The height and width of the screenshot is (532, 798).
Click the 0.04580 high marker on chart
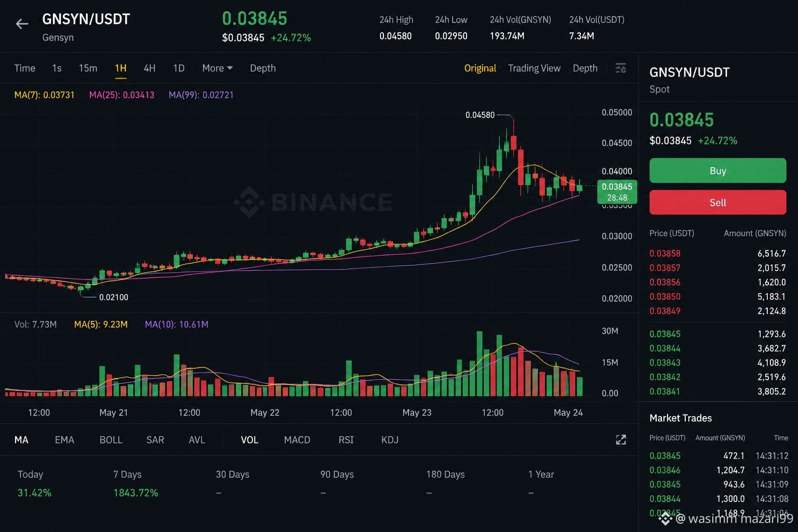(x=480, y=115)
